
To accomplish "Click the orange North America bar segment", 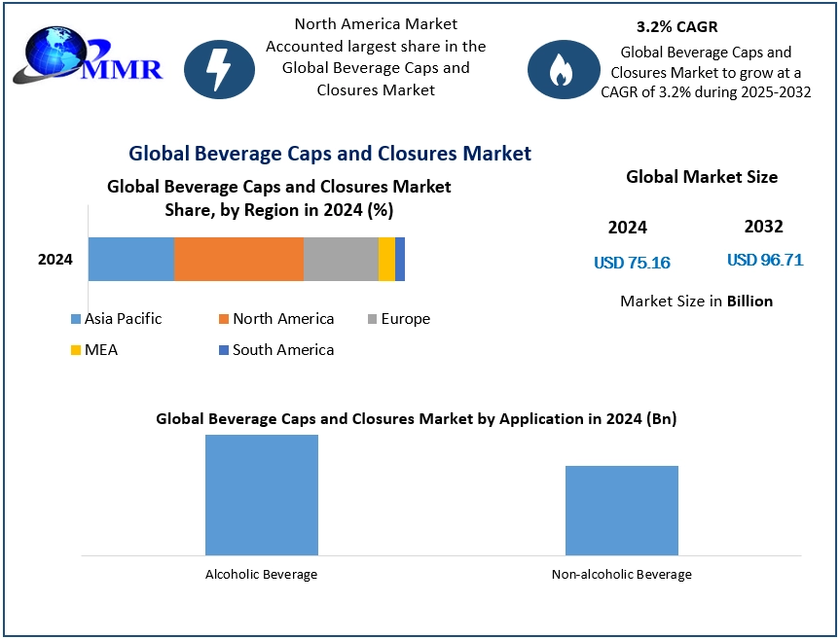I will click(x=238, y=259).
